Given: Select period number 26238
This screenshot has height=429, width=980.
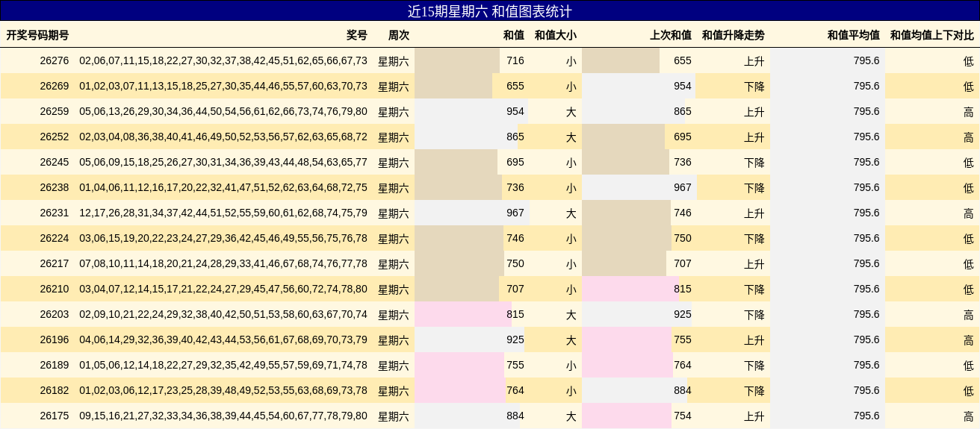Looking at the screenshot, I should 55,188.
